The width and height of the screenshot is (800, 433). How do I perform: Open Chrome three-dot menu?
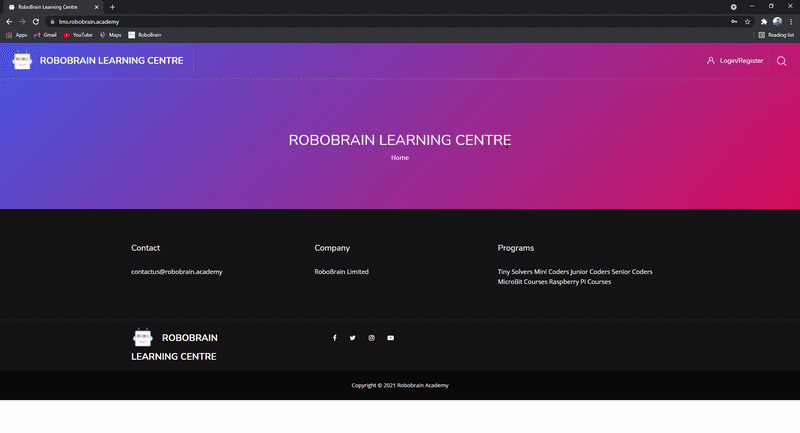[x=791, y=21]
